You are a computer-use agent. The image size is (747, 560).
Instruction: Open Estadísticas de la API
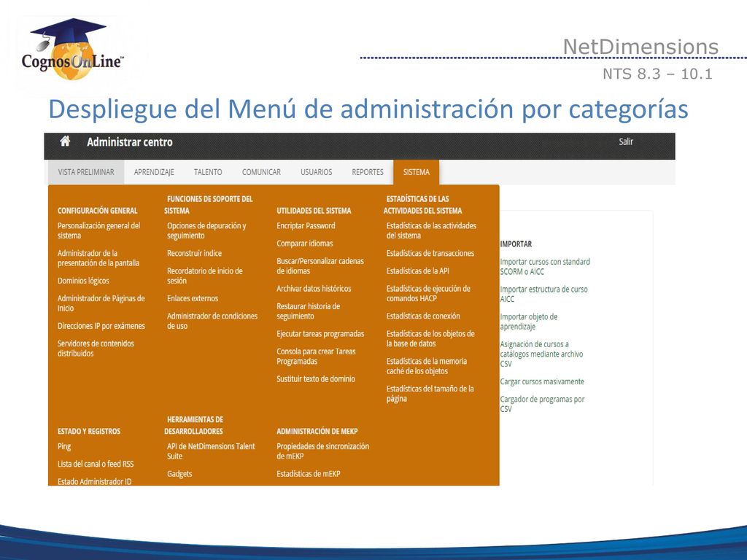coord(418,271)
